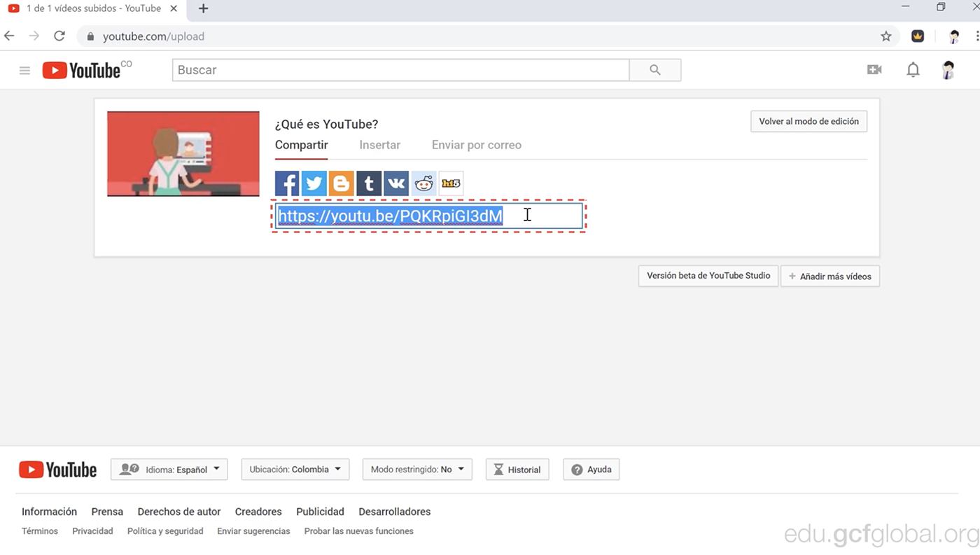View site info via the lock icon

pos(90,36)
